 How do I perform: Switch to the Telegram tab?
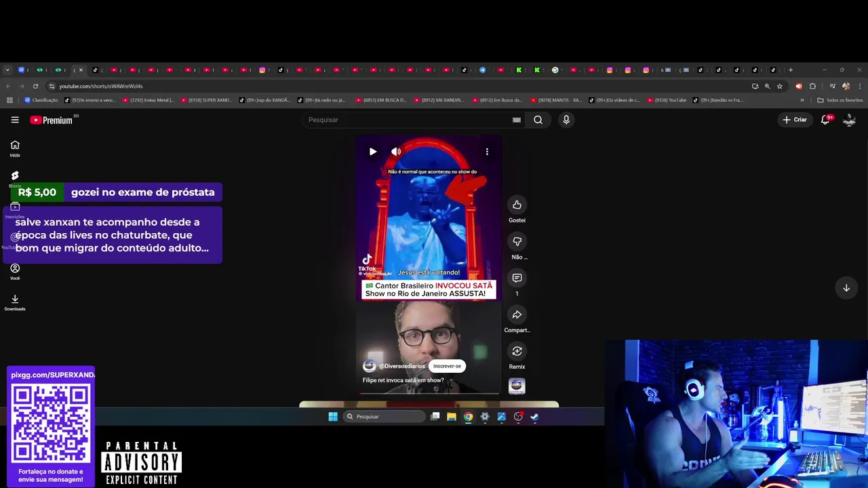[483, 70]
